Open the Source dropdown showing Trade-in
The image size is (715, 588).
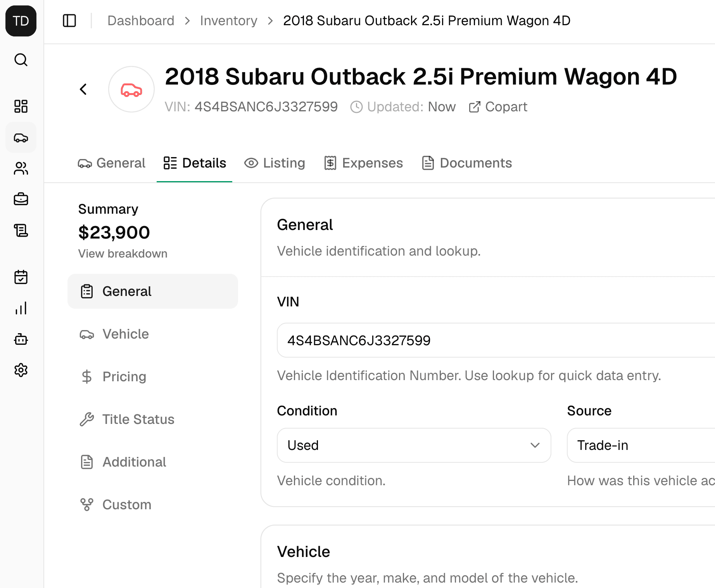[641, 445]
